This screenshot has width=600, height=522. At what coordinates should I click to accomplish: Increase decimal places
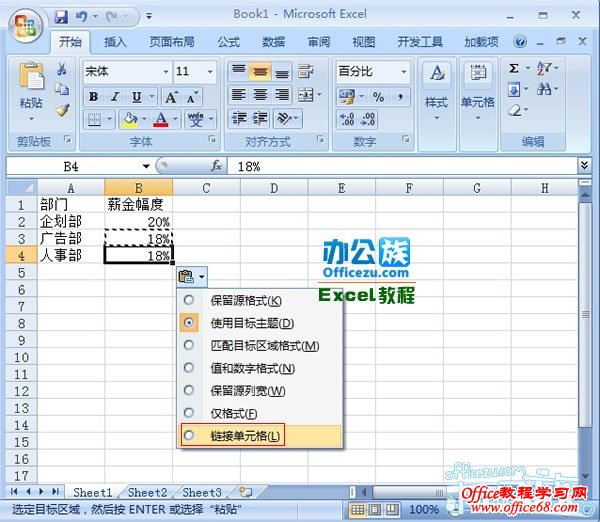click(x=347, y=119)
